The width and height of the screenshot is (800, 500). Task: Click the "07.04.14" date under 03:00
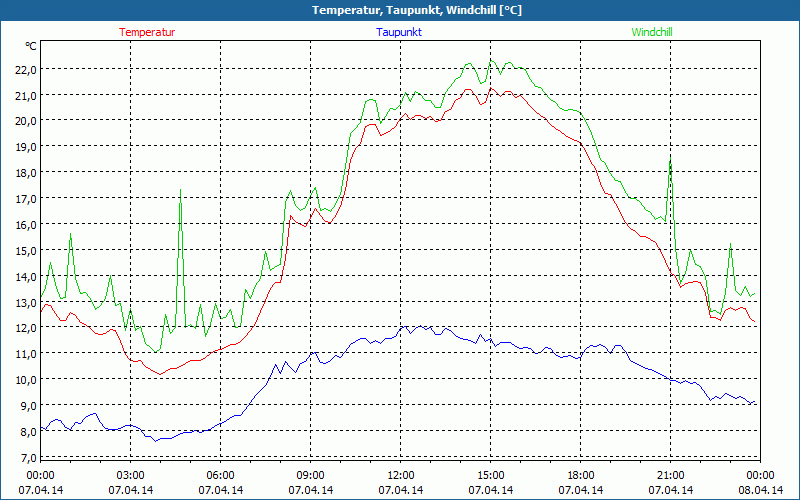(131, 490)
